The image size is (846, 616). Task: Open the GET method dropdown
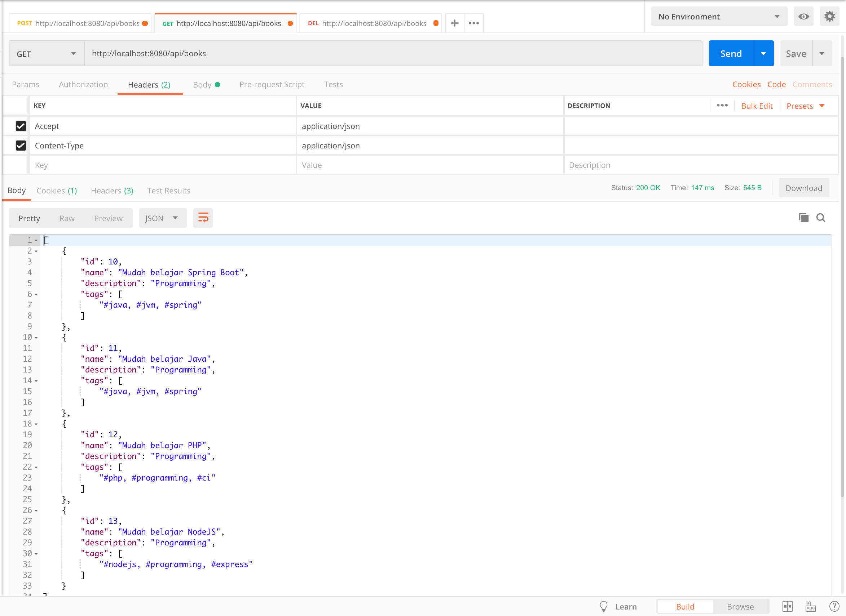(x=46, y=54)
